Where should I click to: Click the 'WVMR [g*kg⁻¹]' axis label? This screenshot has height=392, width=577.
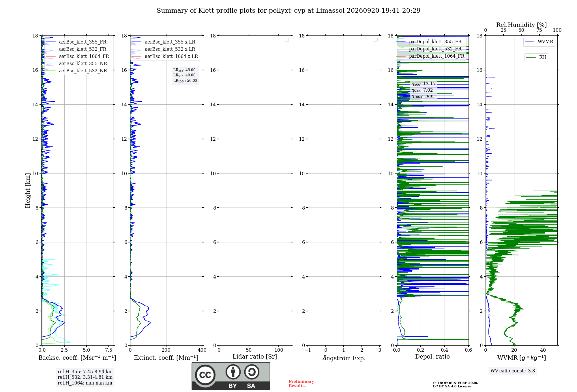point(522,358)
